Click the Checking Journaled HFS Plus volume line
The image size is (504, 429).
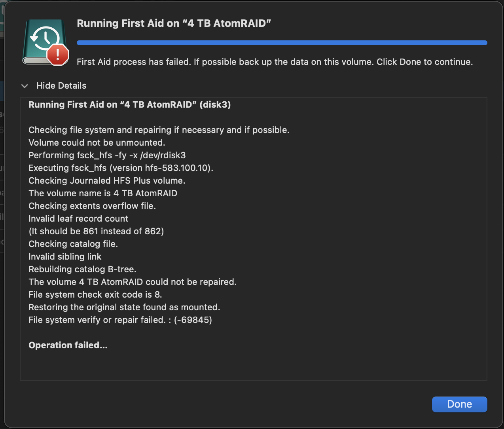[107, 180]
